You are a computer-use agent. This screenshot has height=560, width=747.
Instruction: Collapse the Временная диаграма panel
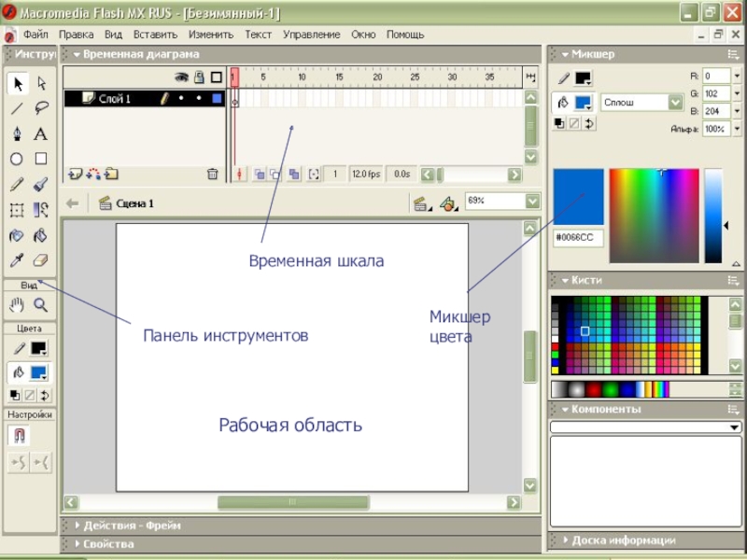pos(77,54)
